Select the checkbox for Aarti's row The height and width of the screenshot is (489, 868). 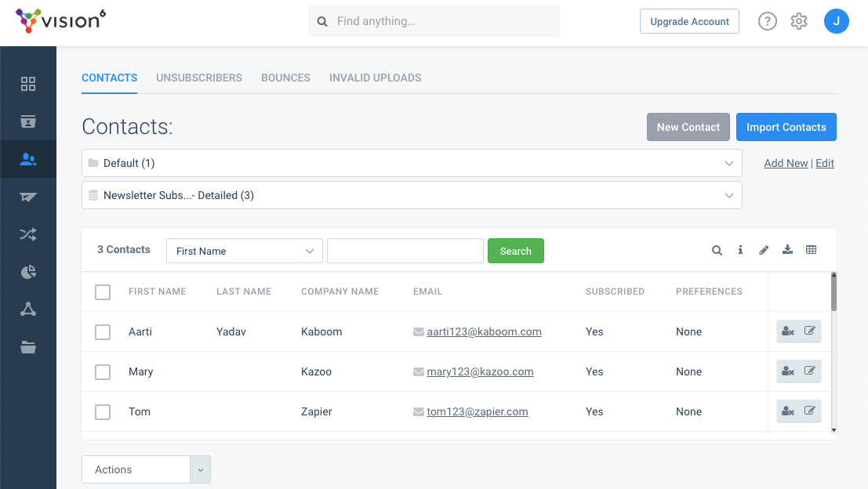[x=103, y=332]
